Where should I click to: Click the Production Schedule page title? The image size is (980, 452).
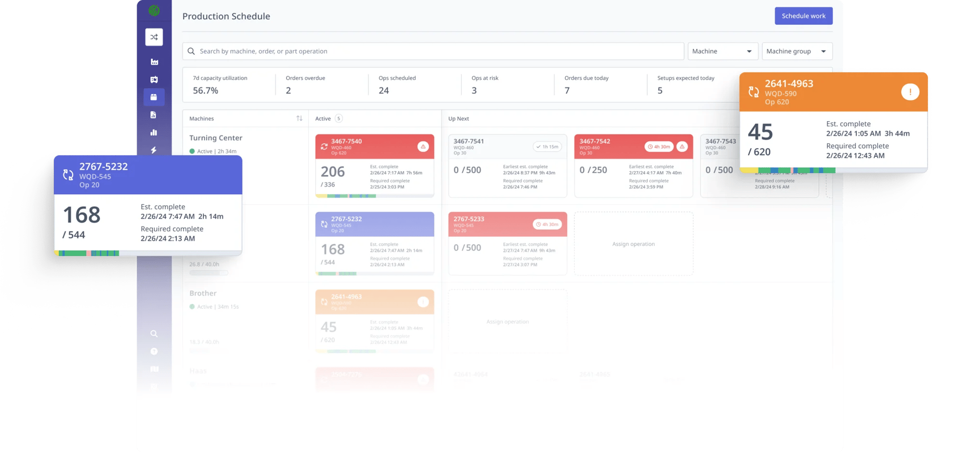226,16
